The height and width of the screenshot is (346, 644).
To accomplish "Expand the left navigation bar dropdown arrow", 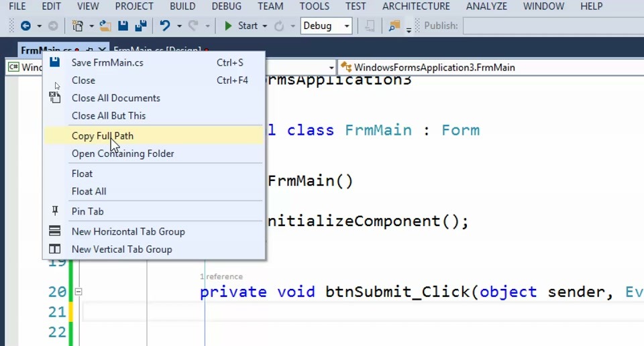I will click(x=331, y=67).
